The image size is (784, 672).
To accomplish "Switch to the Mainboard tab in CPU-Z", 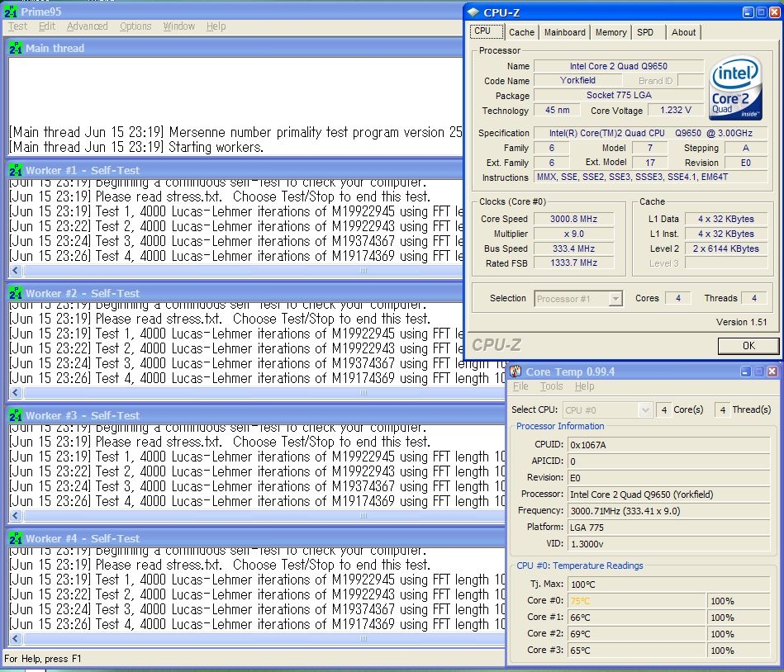I will 565,32.
